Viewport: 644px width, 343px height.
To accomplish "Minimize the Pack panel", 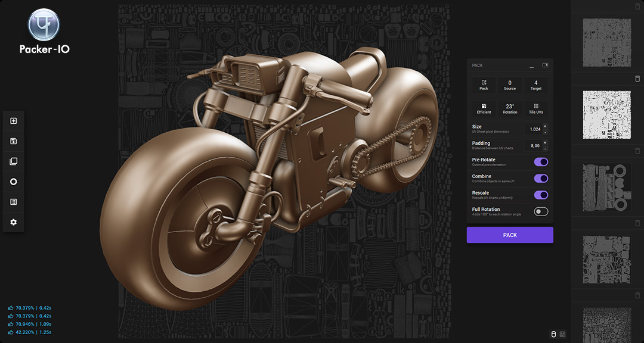I will pyautogui.click(x=532, y=66).
